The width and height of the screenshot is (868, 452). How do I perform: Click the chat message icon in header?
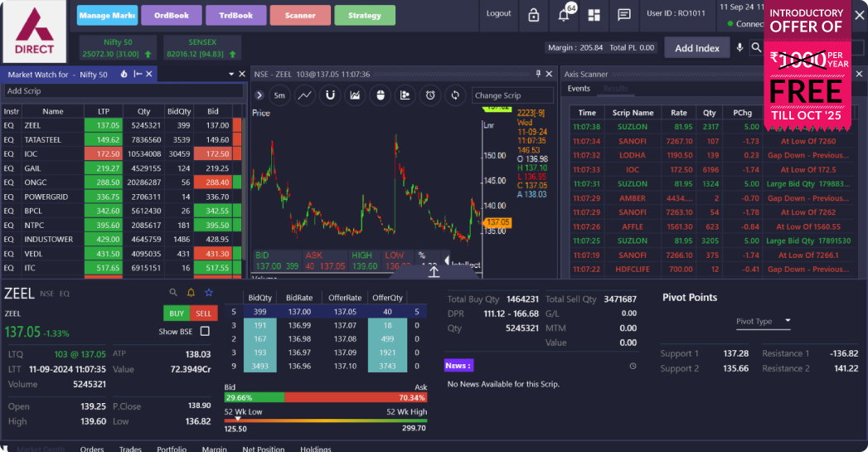(624, 15)
